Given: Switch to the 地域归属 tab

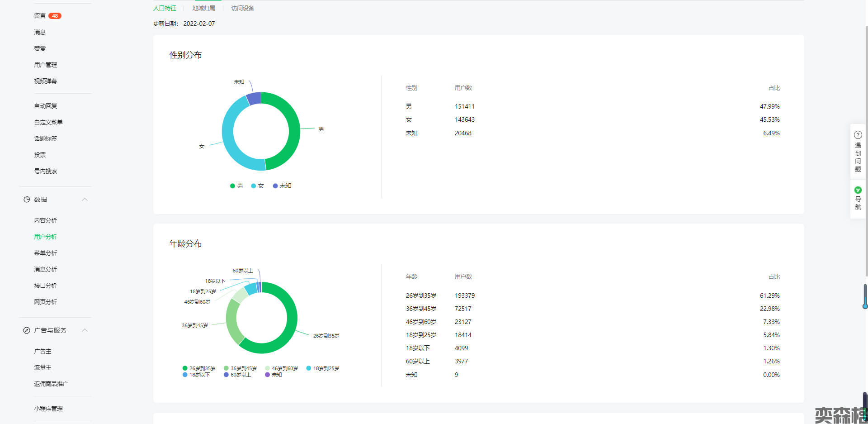Looking at the screenshot, I should click(x=203, y=8).
